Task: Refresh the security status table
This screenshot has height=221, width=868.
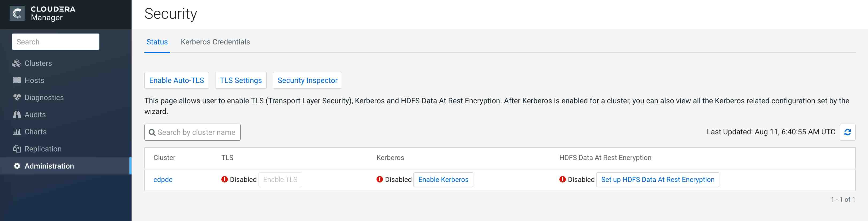Action: pos(847,132)
